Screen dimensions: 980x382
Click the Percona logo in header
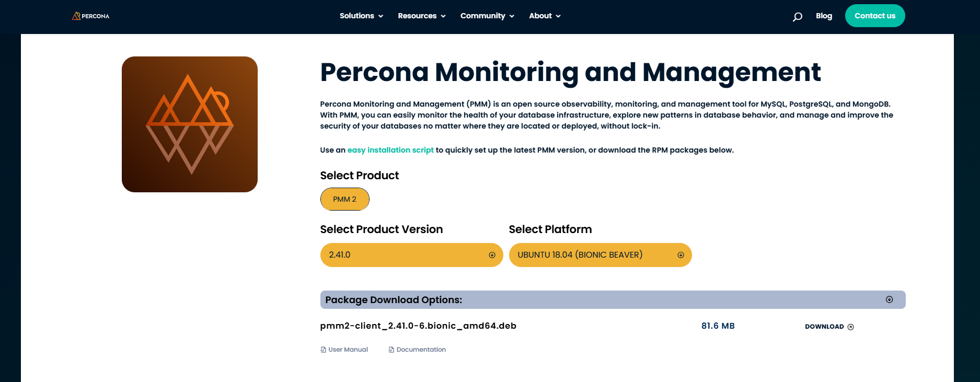tap(90, 16)
